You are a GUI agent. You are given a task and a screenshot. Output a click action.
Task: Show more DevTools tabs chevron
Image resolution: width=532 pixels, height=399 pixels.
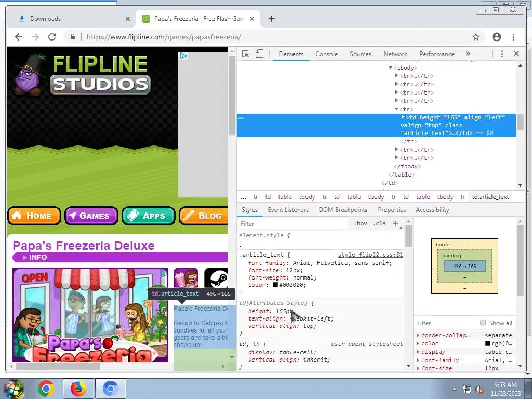(x=468, y=54)
